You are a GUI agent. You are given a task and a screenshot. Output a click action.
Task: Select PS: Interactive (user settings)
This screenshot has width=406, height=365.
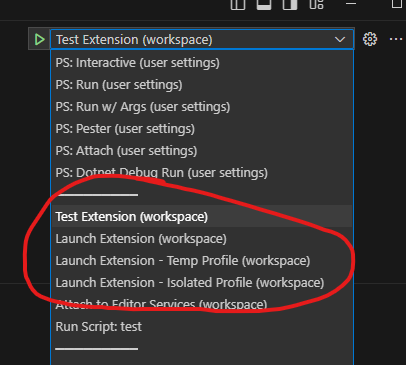coord(202,63)
